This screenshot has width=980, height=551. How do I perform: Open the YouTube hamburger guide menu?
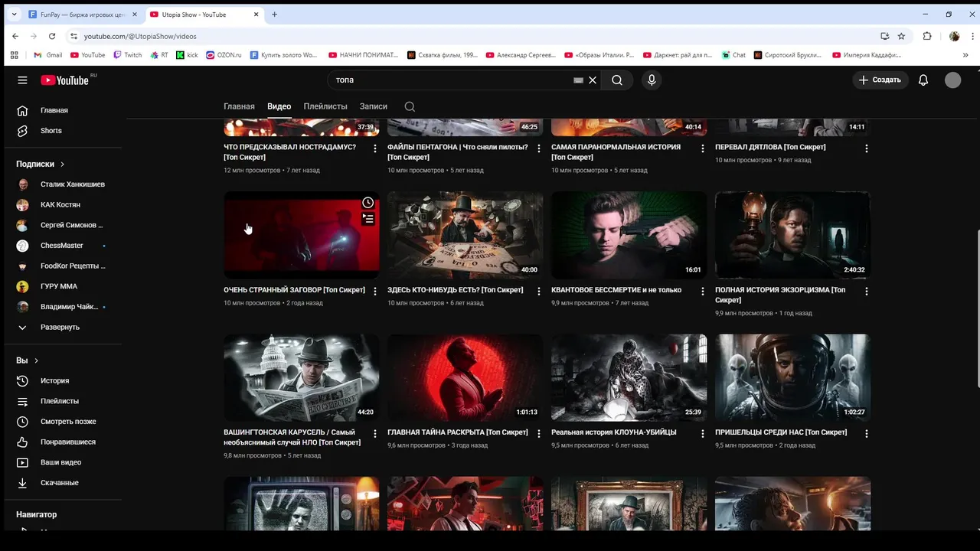[22, 80]
